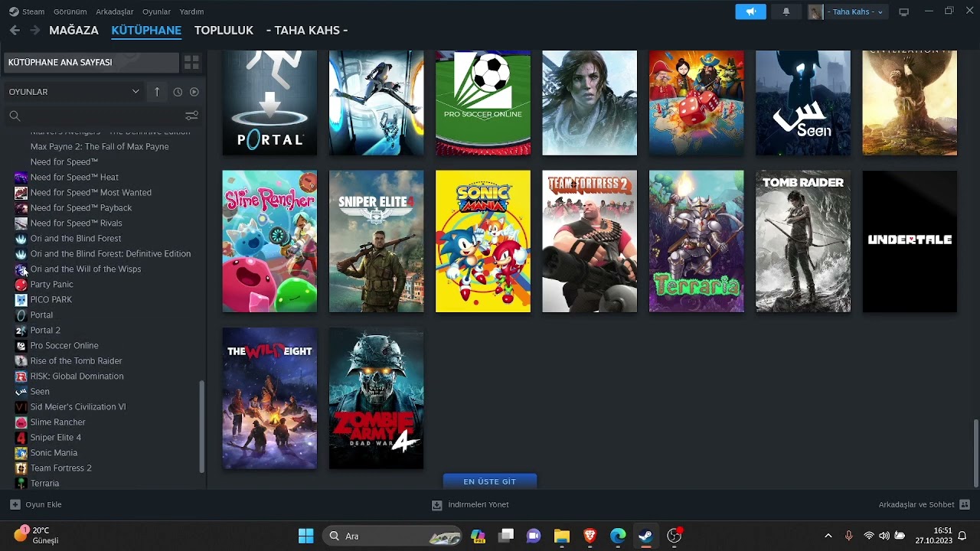Click the sort order arrow button

pos(157,92)
